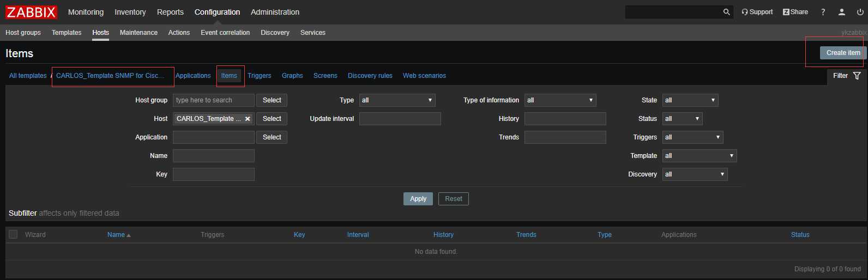Focus the Update interval field

coord(400,119)
